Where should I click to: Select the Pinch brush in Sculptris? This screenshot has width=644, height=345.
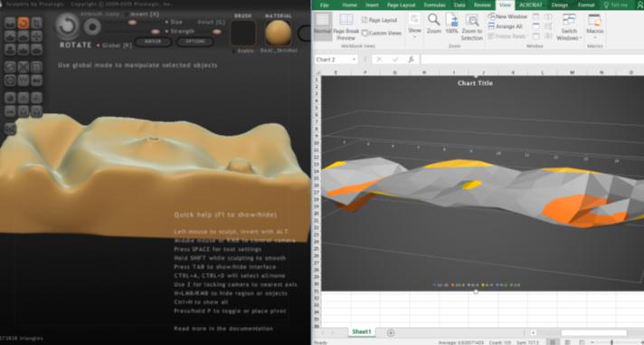point(24,49)
